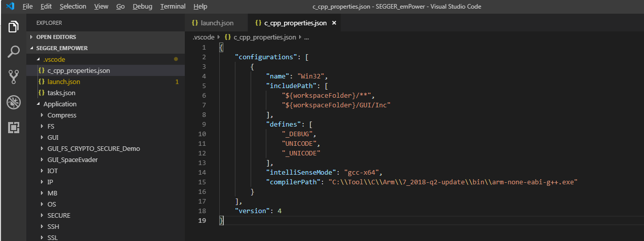Screen dimensions: 644x241
Task: Open launch.json in the explorer tree
Action: [106, 82]
